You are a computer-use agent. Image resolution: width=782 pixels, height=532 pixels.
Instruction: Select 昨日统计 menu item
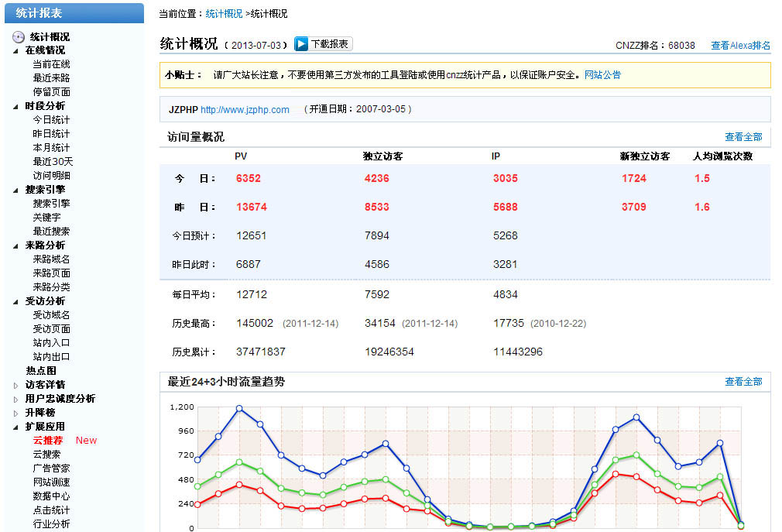(x=51, y=134)
